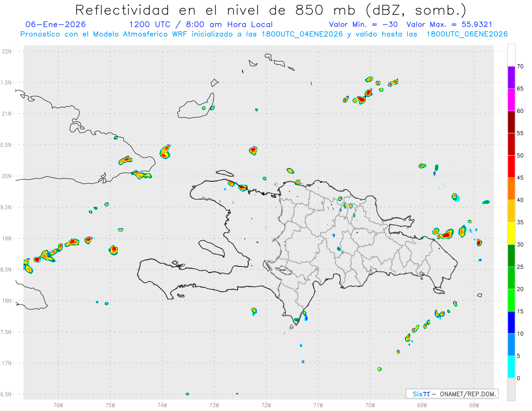Click the colorbar tick label '55'
This screenshot has width=532, height=411.
[x=520, y=133]
